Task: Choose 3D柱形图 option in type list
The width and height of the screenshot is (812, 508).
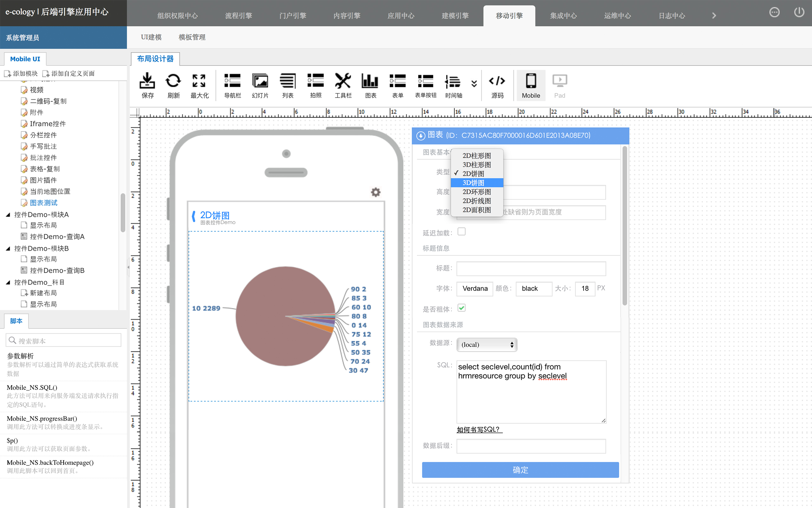Action: [x=477, y=165]
